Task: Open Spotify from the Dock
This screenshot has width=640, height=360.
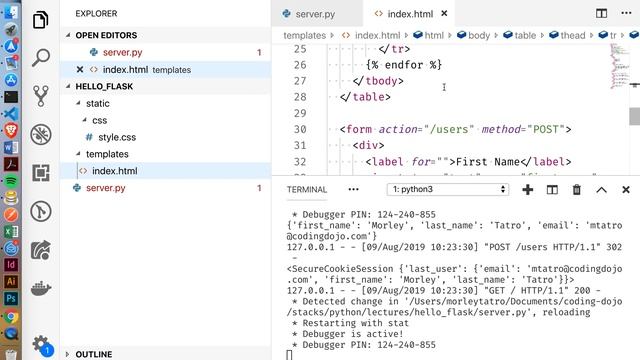Action: coord(11,181)
